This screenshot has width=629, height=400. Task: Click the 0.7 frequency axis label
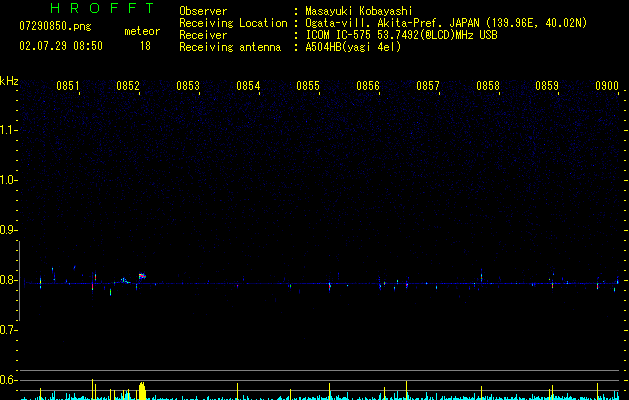[8, 330]
